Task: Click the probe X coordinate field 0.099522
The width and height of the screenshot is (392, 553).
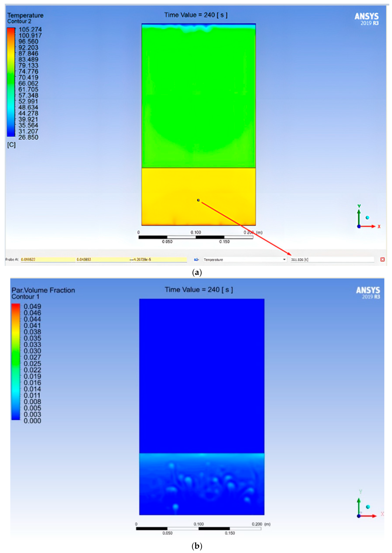Action: (48, 260)
